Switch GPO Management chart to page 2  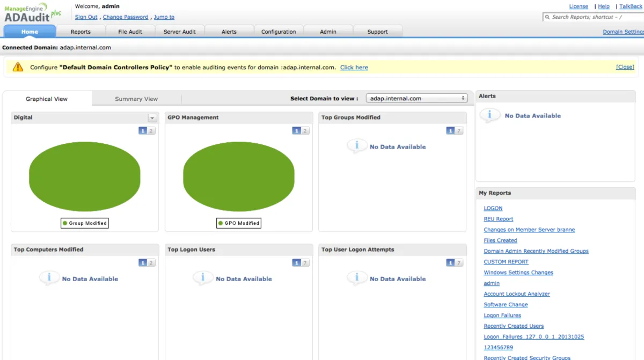305,130
